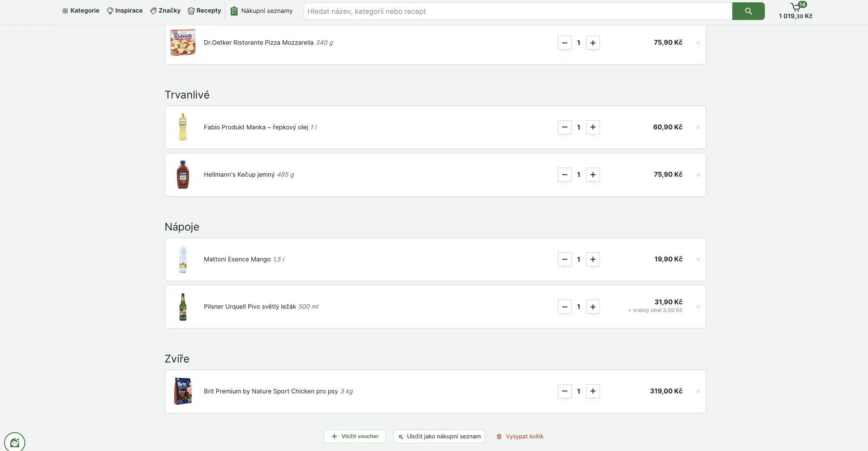The height and width of the screenshot is (451, 868).
Task: Open Fabio Produkt Manka řepkový olej link
Action: (x=260, y=127)
